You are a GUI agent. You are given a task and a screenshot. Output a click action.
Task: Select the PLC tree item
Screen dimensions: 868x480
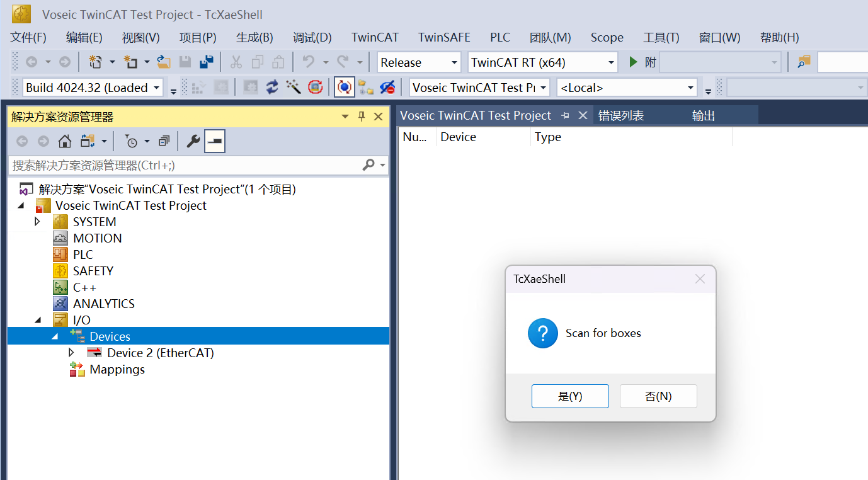(x=83, y=254)
